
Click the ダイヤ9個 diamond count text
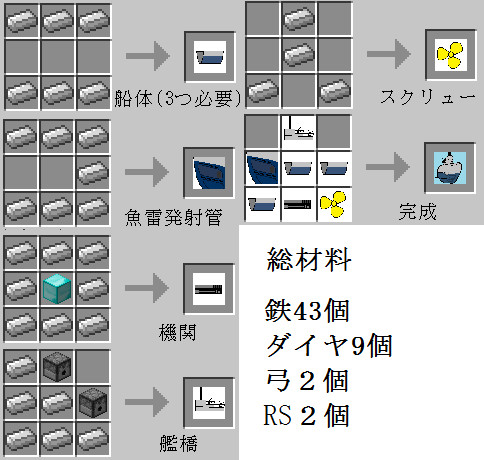329,345
